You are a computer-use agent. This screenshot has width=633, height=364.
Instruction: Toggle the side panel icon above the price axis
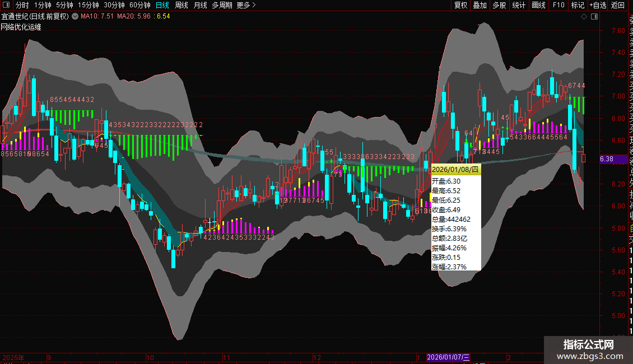coord(594,17)
